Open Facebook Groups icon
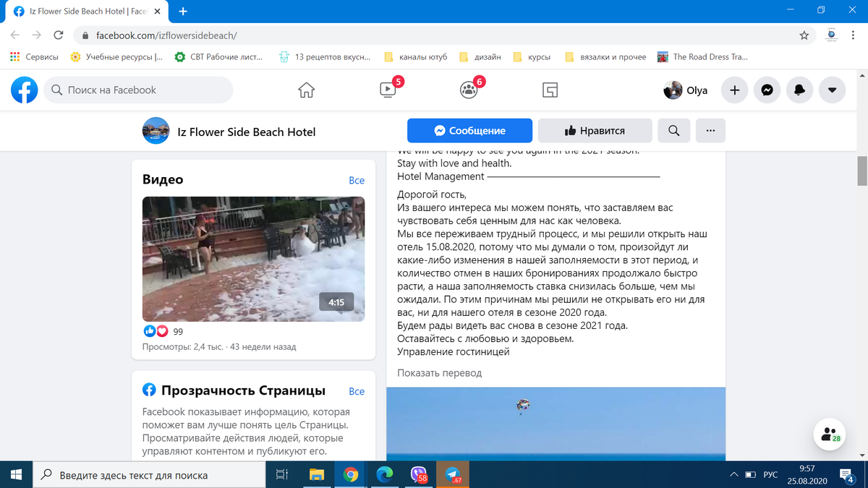Image resolution: width=868 pixels, height=488 pixels. (469, 90)
